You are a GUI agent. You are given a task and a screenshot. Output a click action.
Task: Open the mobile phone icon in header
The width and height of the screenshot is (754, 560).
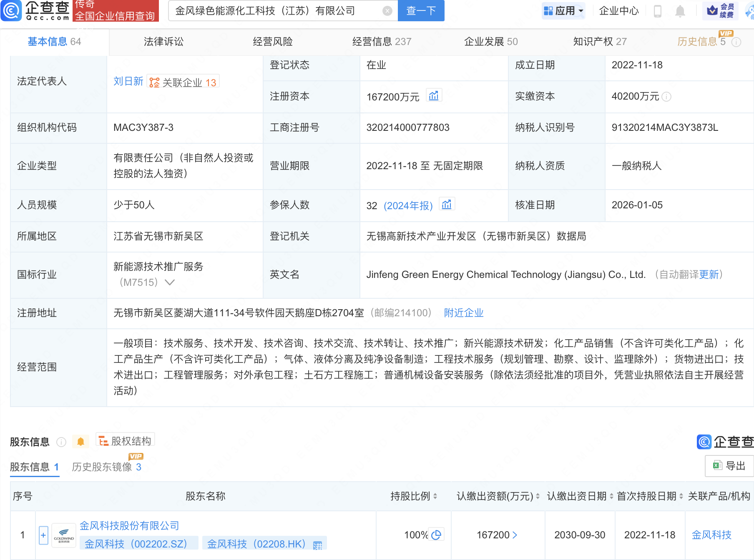[x=658, y=11]
